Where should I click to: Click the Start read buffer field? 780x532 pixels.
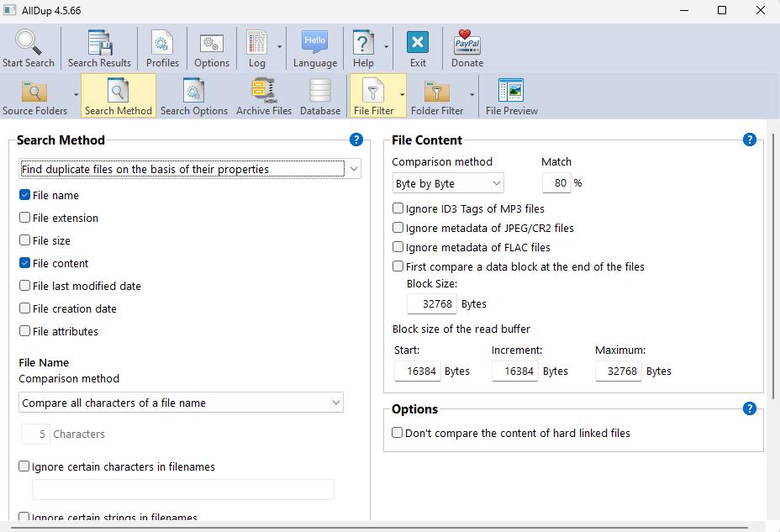[418, 371]
